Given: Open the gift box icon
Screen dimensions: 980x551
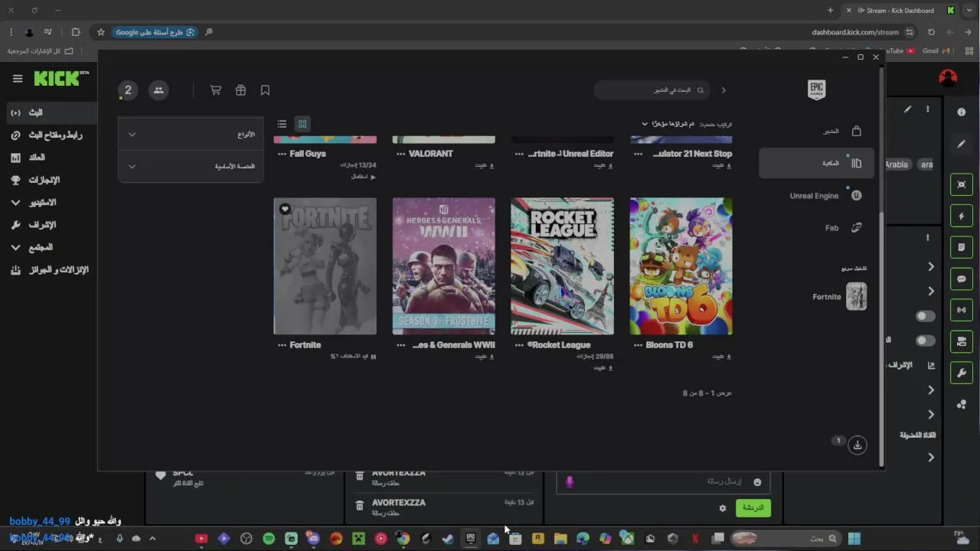Looking at the screenshot, I should click(x=240, y=90).
